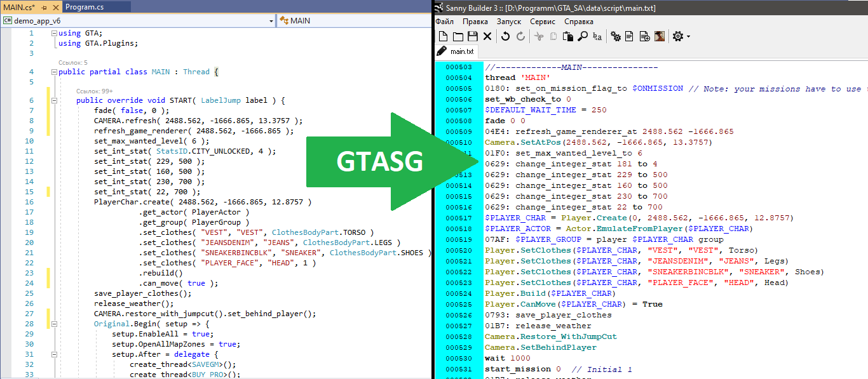868x379 pixels.
Task: Click the GTA character picture toolbar icon
Action: 660,36
